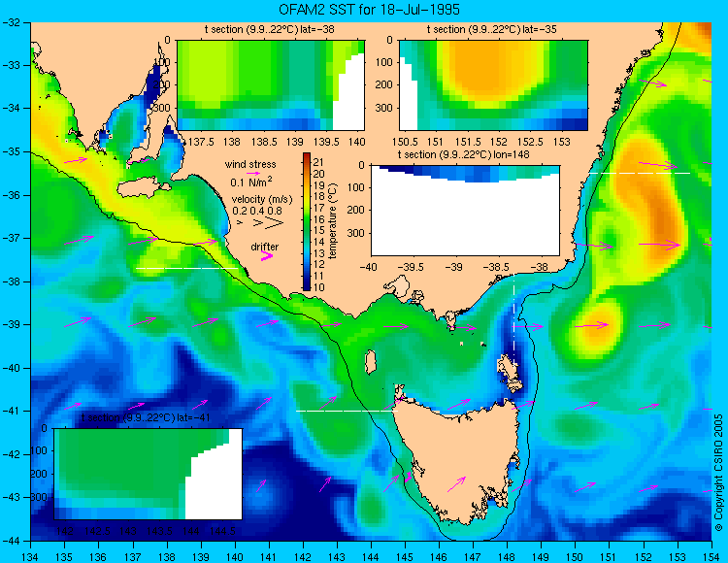The image size is (728, 563).
Task: Open the lon=148 temperature section inset plot
Action: tap(465, 211)
